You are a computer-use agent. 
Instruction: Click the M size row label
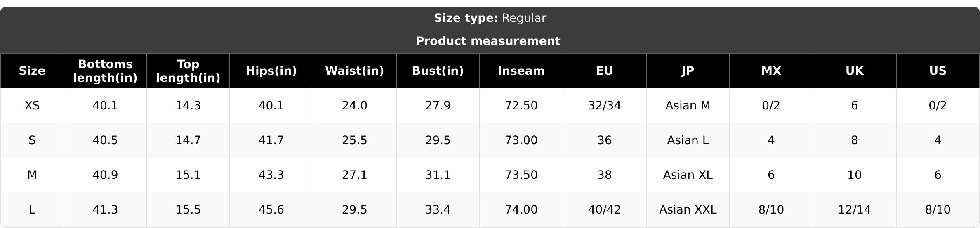pos(32,175)
